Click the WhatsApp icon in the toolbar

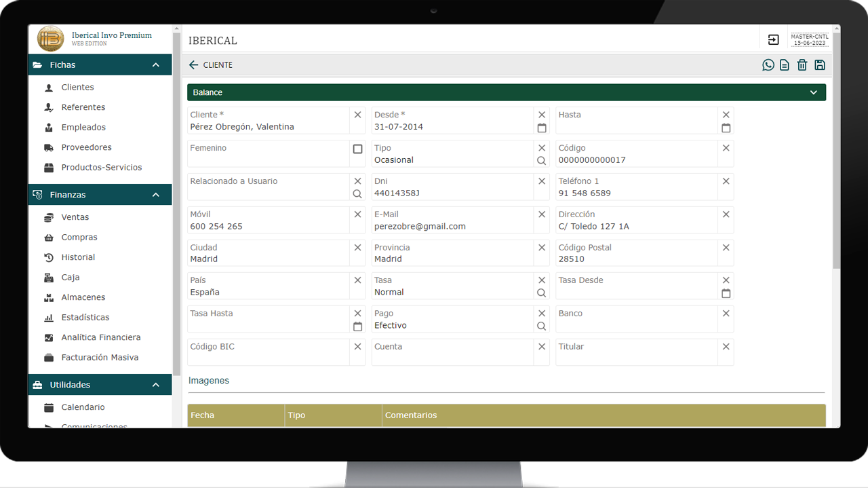(x=768, y=65)
